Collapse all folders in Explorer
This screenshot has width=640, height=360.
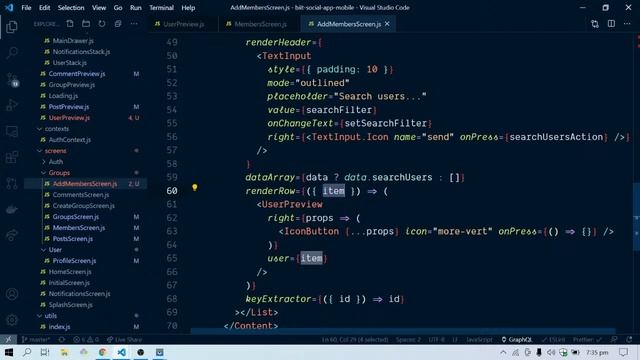coord(118,24)
